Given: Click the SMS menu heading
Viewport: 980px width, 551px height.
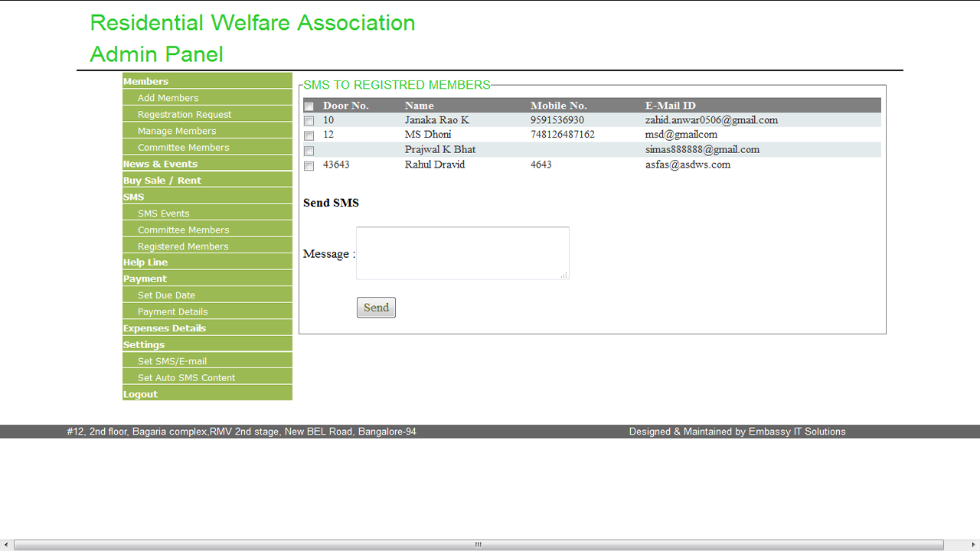Looking at the screenshot, I should [x=207, y=197].
